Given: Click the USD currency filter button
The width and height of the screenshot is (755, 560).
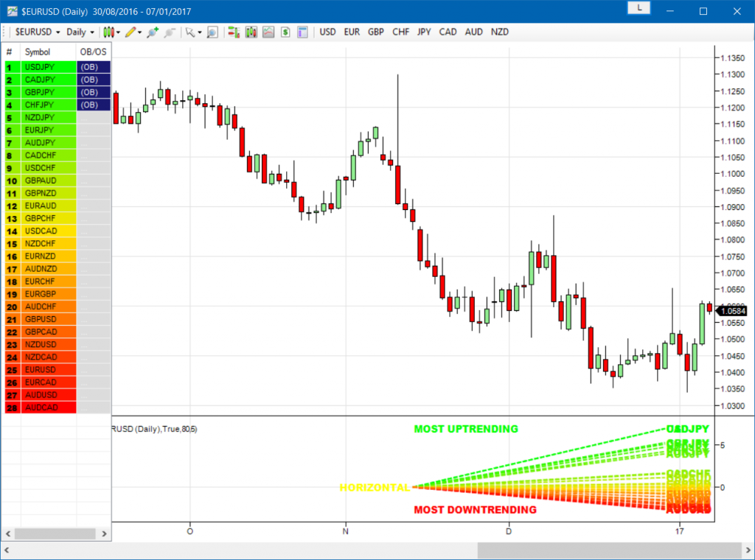Looking at the screenshot, I should tap(327, 32).
